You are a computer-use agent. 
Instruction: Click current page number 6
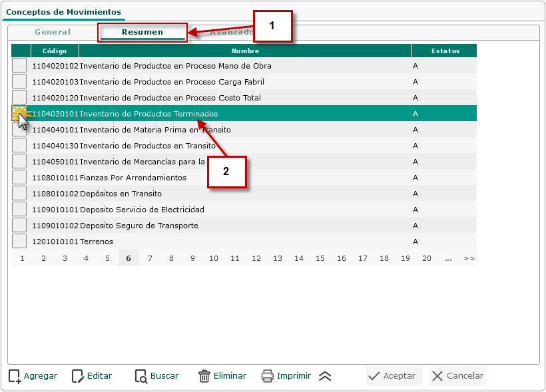(x=129, y=258)
